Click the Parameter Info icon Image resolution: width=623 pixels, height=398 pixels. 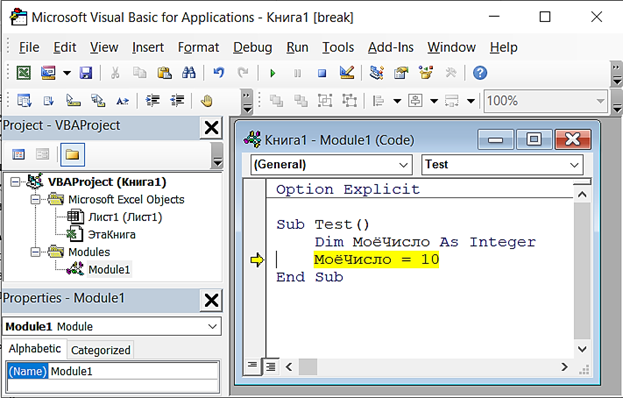pos(98,101)
